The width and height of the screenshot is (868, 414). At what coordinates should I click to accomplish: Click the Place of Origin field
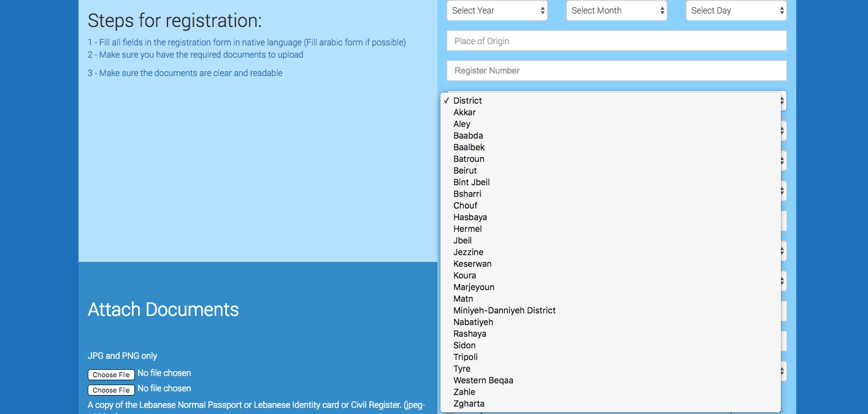coord(616,41)
